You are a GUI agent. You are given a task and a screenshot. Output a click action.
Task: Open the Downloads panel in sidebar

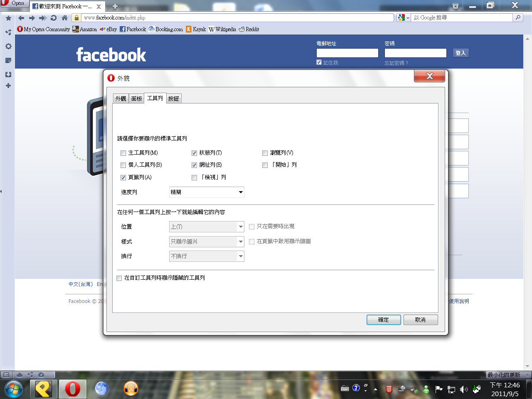coord(8,75)
